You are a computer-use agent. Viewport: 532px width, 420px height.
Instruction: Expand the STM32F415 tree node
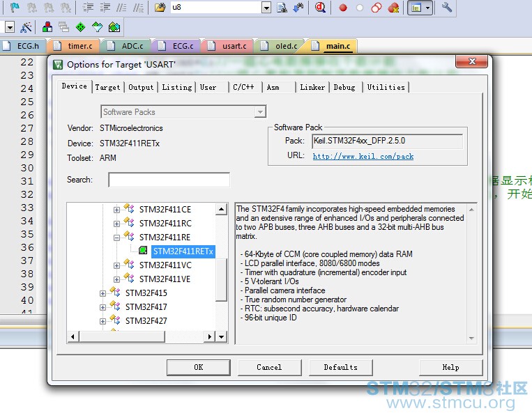coord(102,293)
